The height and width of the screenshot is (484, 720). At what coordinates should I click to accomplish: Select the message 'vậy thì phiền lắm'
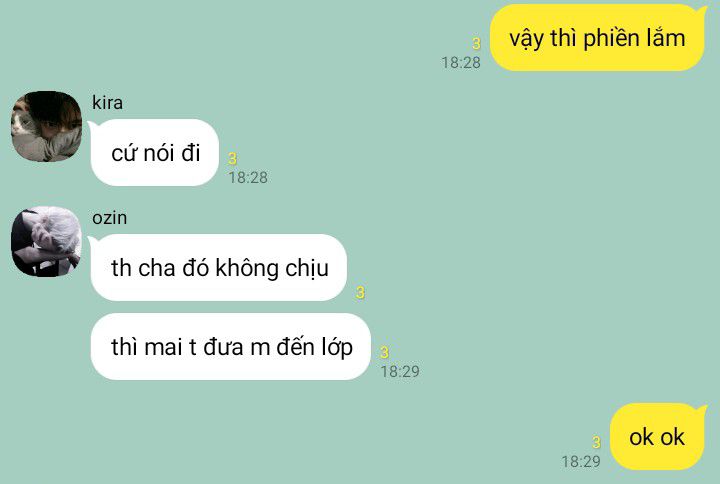pos(597,38)
